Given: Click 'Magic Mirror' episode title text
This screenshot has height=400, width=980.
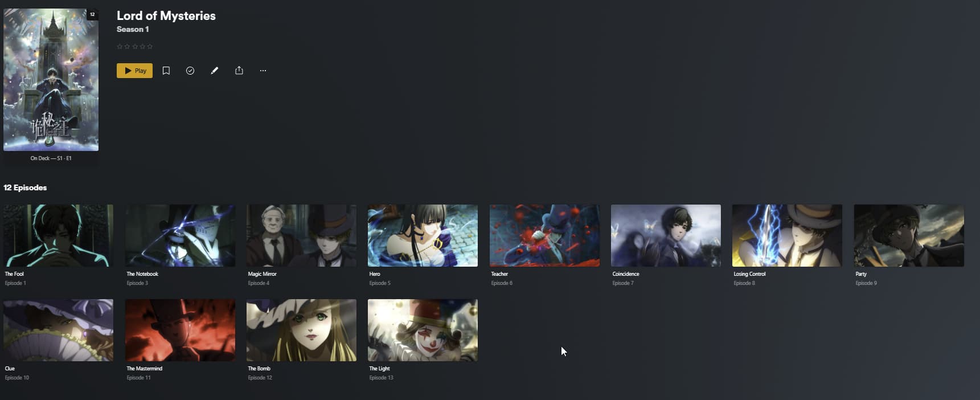Looking at the screenshot, I should click(x=262, y=274).
